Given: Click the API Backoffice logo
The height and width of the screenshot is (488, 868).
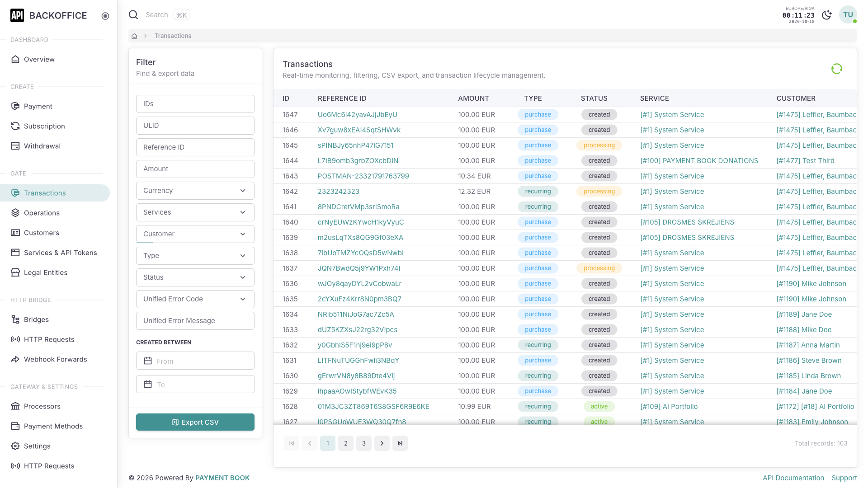Looking at the screenshot, I should click(x=49, y=15).
